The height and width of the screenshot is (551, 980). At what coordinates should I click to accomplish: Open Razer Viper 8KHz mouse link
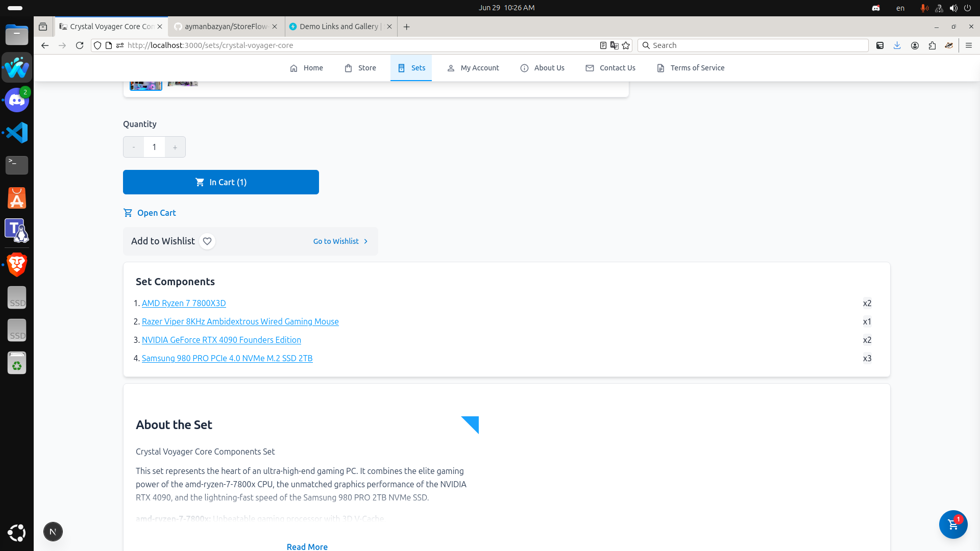click(240, 321)
